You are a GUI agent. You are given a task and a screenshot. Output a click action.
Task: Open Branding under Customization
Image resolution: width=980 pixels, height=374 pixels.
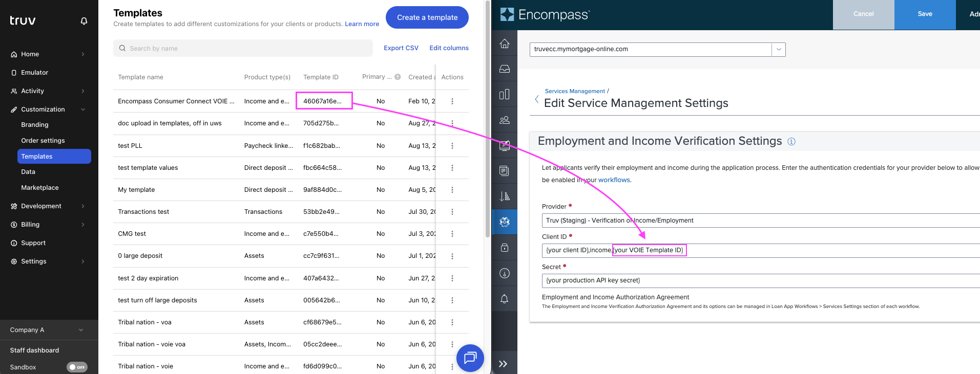pos(35,125)
